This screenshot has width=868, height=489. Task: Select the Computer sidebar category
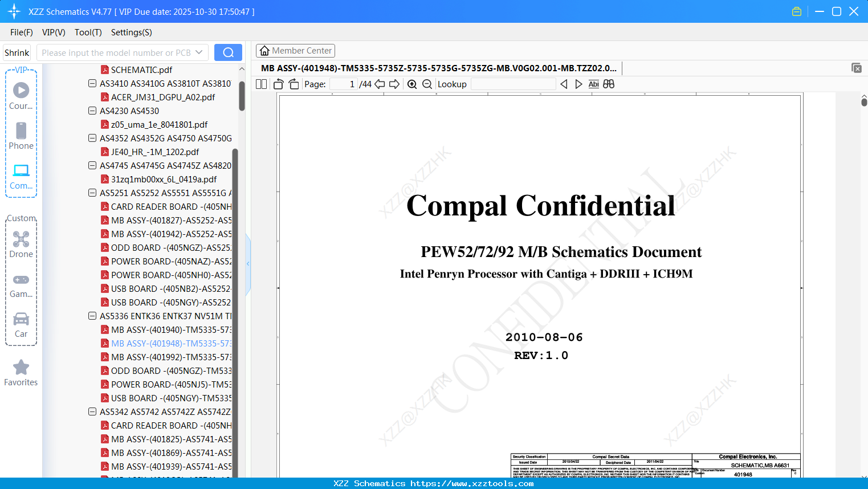pyautogui.click(x=21, y=176)
